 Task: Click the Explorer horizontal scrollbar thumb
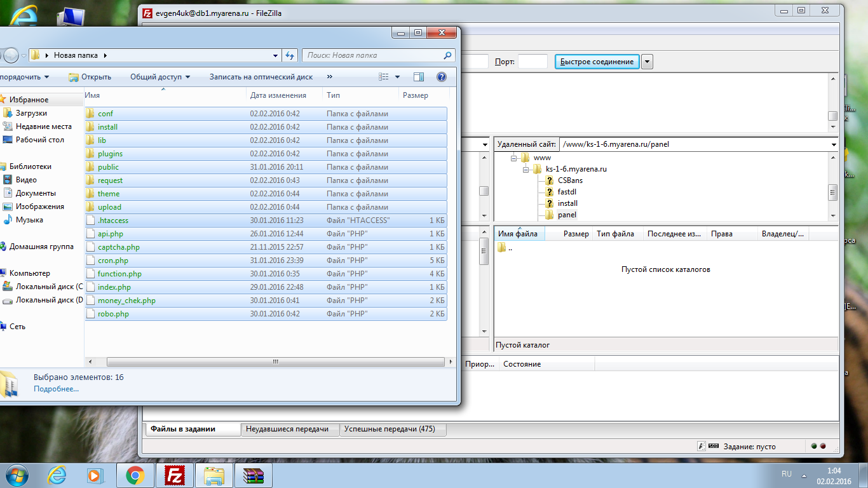coord(276,362)
